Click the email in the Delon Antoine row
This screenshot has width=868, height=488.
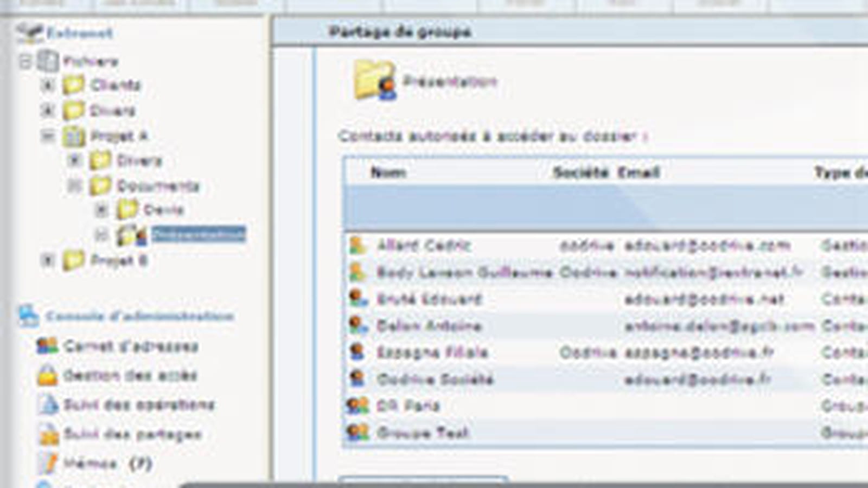[719, 326]
